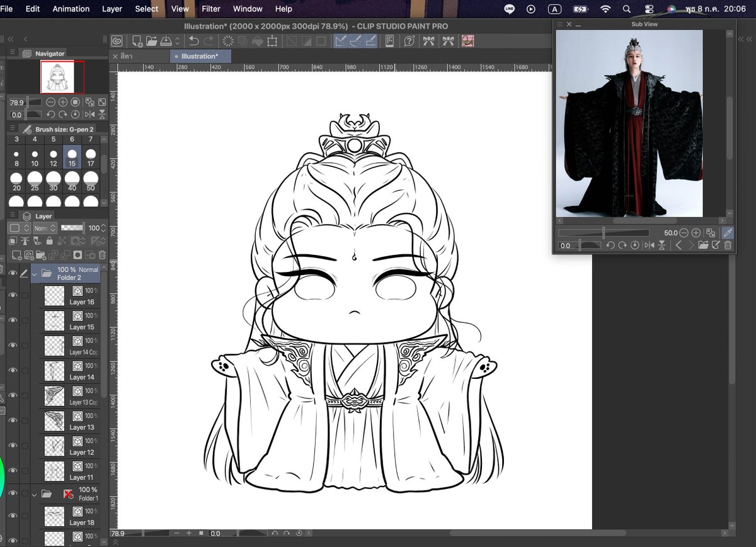756x547 pixels.
Task: Rotate canvas left in Navigator
Action: coord(51,115)
